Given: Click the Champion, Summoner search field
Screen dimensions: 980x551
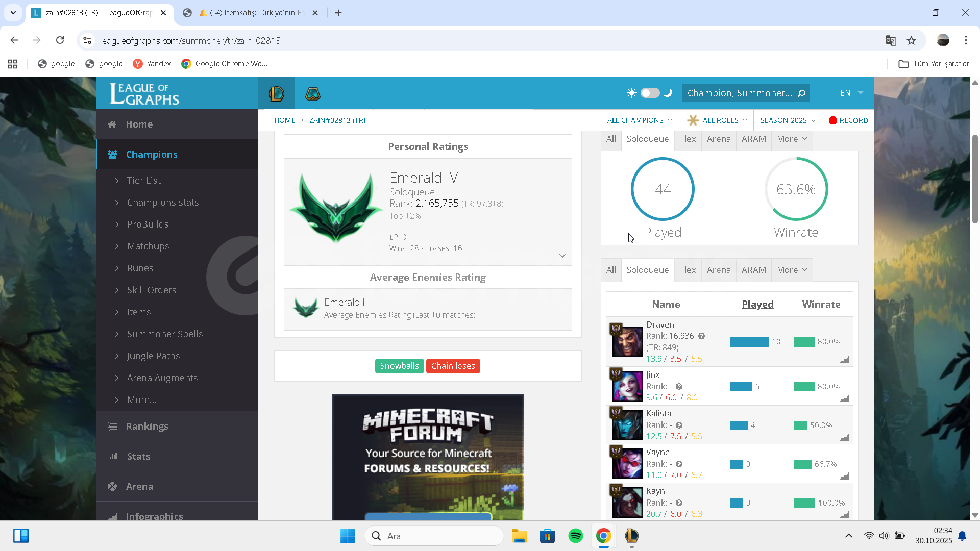Looking at the screenshot, I should tap(739, 93).
